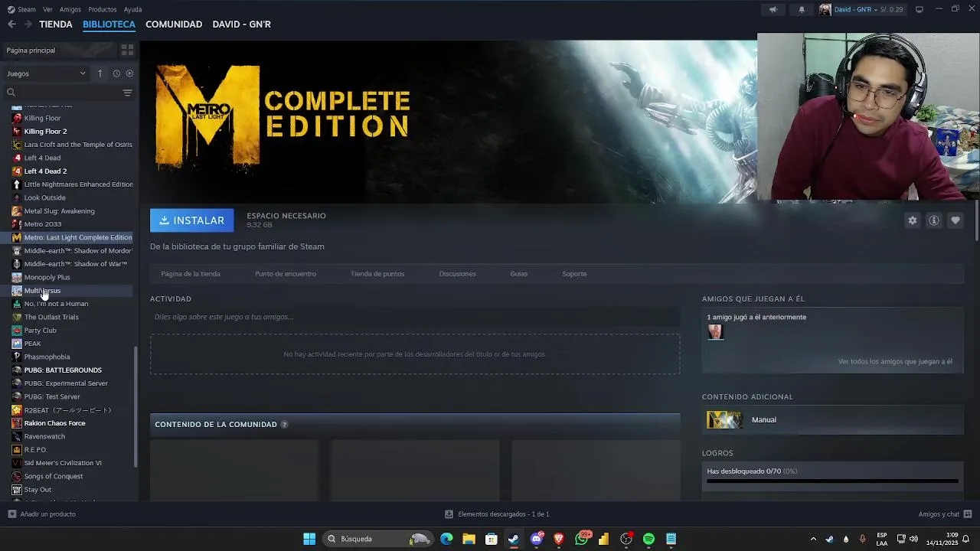The image size is (980, 551).
Task: Open File Explorer from the taskbar
Action: (469, 539)
